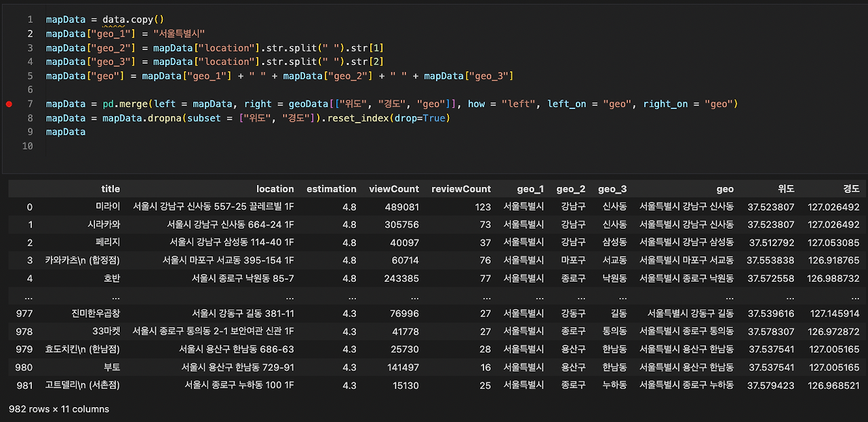Viewport: 868px width, 422px height.
Task: Select title cell 호반
Action: point(112,277)
